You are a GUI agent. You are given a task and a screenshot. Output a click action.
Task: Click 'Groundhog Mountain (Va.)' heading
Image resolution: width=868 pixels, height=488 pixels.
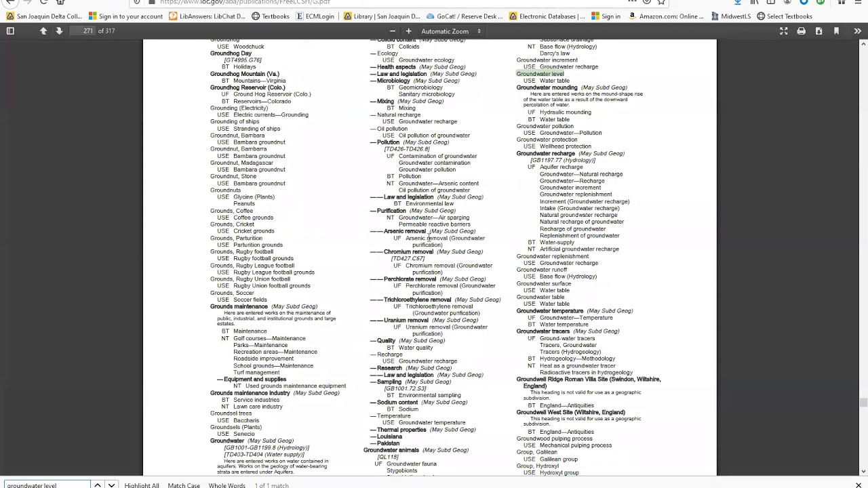pos(244,74)
